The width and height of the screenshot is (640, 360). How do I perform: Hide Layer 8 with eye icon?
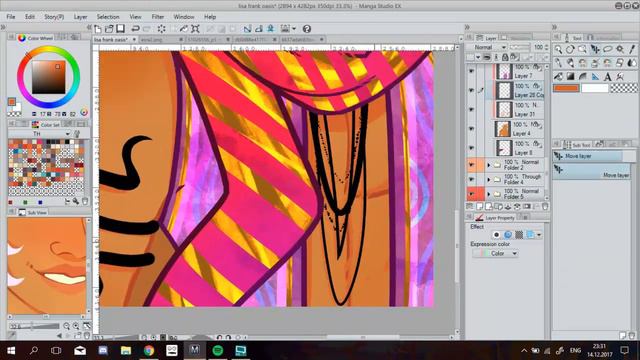[x=471, y=148]
